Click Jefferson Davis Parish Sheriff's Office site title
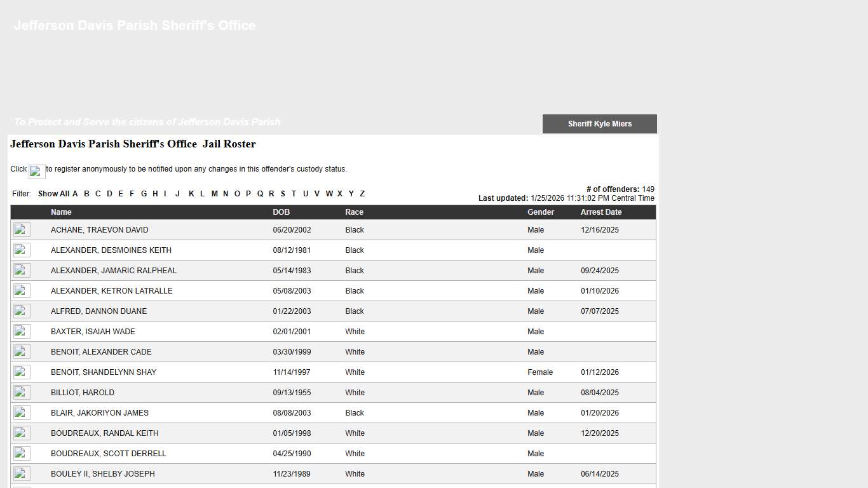Screen dimensions: 868x488 coord(135,25)
